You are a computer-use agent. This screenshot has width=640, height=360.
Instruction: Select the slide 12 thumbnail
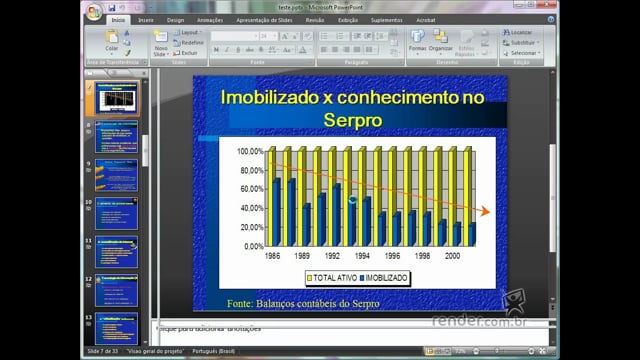(116, 290)
